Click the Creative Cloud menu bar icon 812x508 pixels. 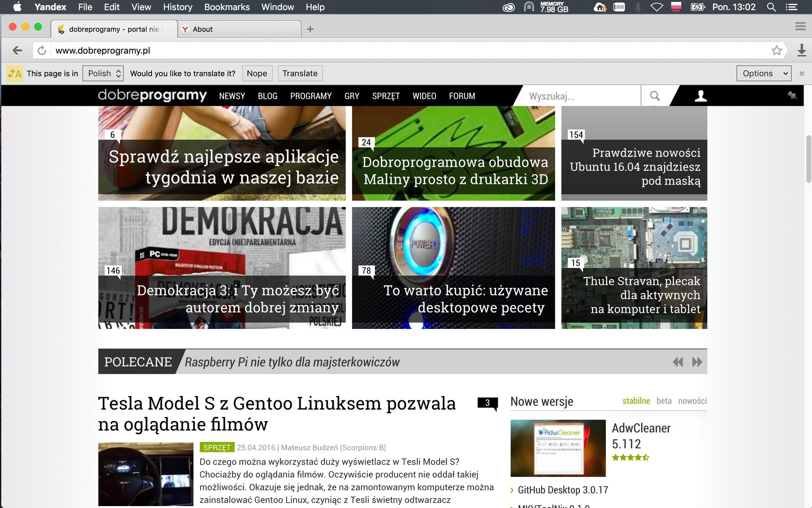click(x=509, y=7)
